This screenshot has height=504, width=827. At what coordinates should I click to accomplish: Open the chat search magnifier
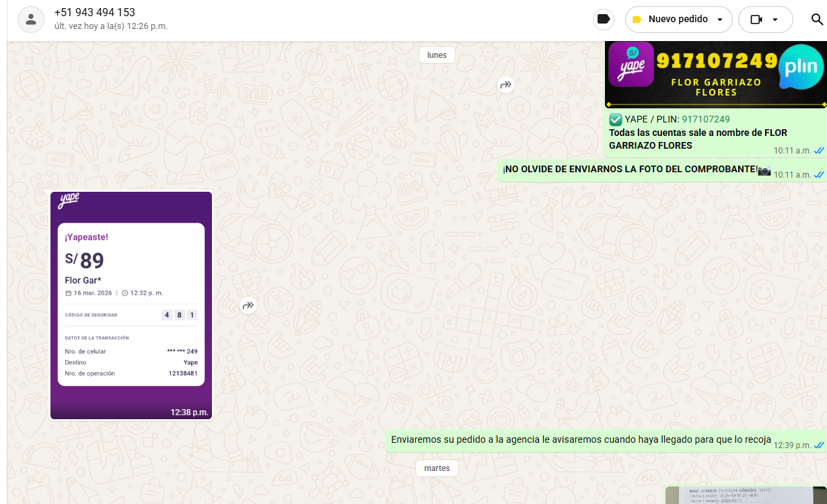click(817, 20)
